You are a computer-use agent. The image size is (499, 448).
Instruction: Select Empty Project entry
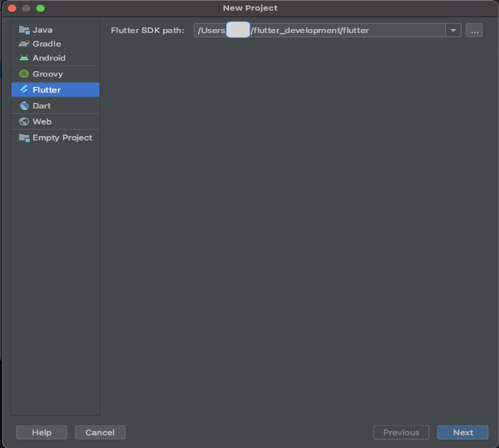55,138
